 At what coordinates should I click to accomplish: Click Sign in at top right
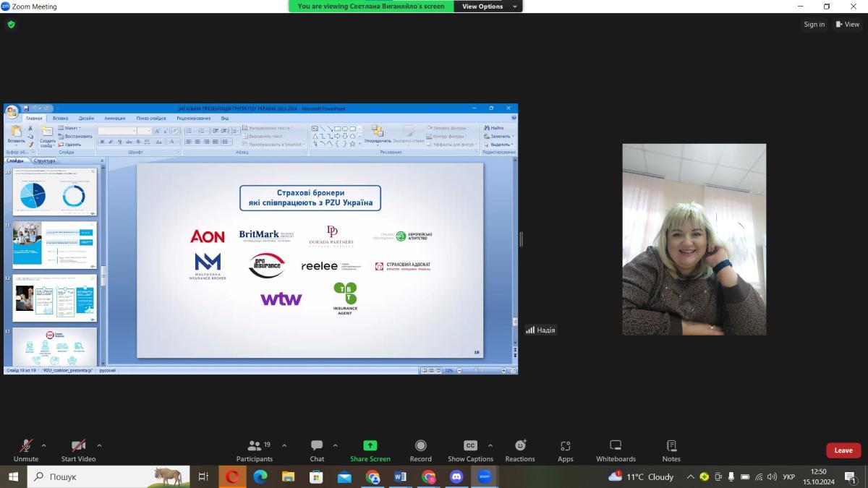(x=814, y=24)
